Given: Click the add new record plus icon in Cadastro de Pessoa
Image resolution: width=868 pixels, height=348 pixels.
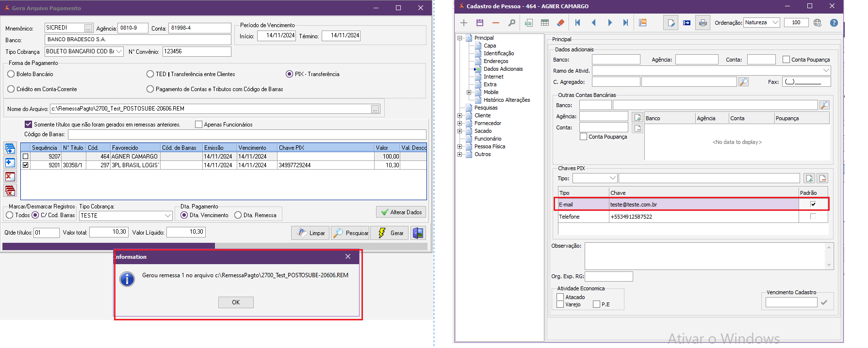Looking at the screenshot, I should (464, 23).
